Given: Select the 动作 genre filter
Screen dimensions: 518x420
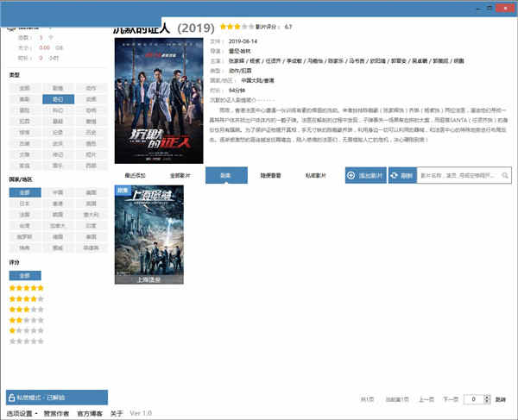Looking at the screenshot, I should tap(92, 88).
